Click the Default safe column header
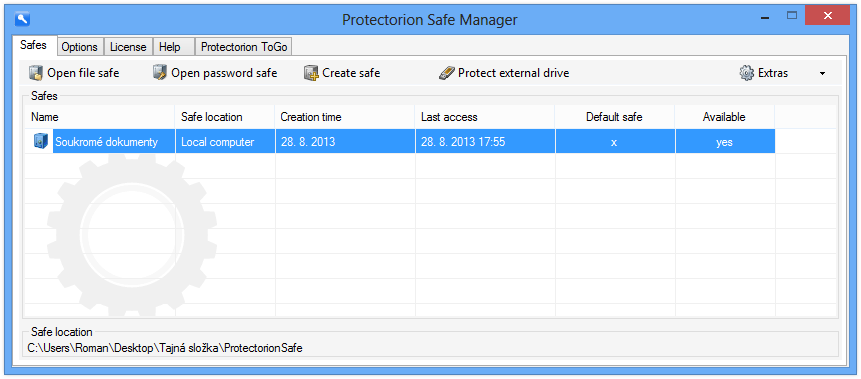Screen dimensions: 861x379 tap(614, 117)
